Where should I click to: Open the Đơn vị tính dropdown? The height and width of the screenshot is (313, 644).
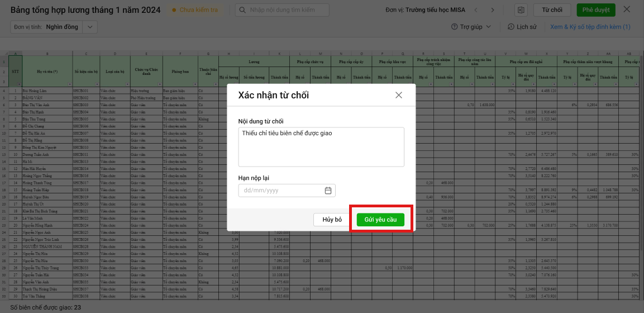click(x=91, y=27)
